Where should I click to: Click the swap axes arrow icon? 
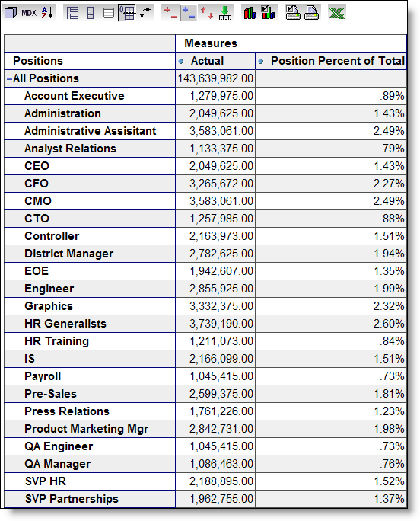145,13
